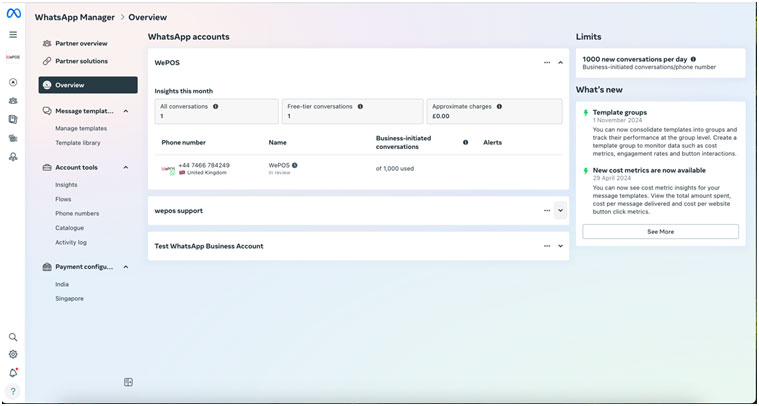Open the three-dot menu for Test WhatsApp Business Account
The image size is (759, 406).
click(x=547, y=246)
